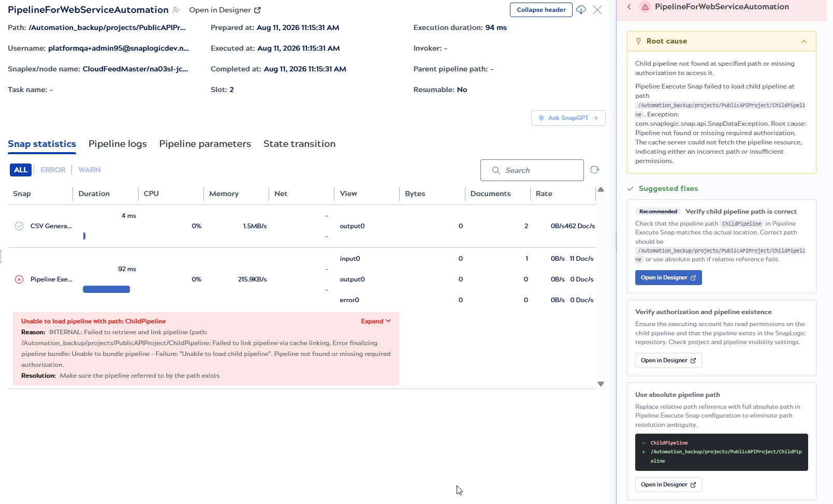Filter snaps by WARN

pos(90,170)
